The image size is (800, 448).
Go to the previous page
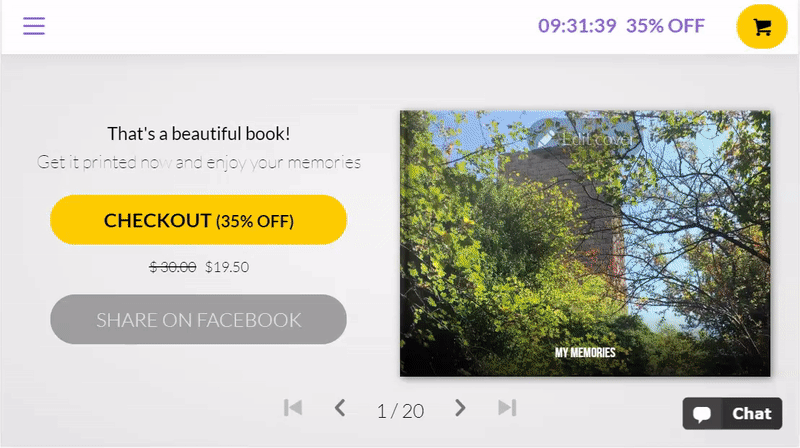click(340, 408)
